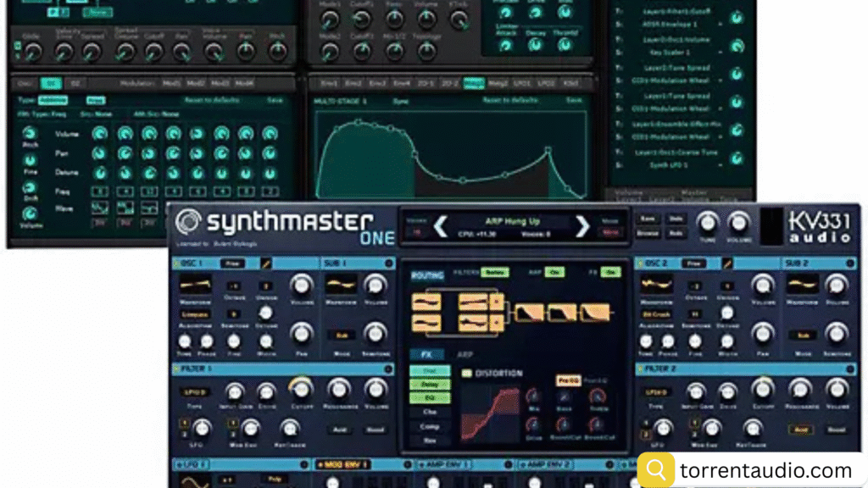868x488 pixels.
Task: Open the Bit Crush algorithm selector on OSC 2
Action: tap(657, 315)
